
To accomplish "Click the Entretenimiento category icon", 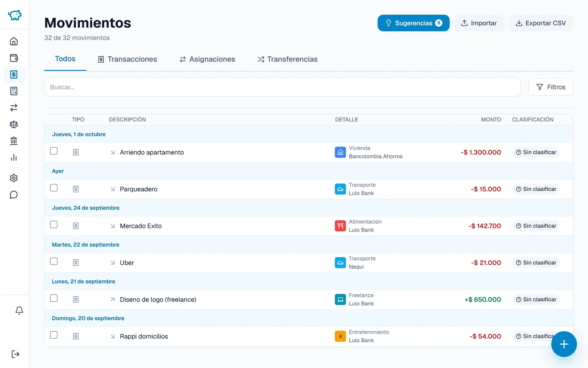I will pyautogui.click(x=340, y=336).
